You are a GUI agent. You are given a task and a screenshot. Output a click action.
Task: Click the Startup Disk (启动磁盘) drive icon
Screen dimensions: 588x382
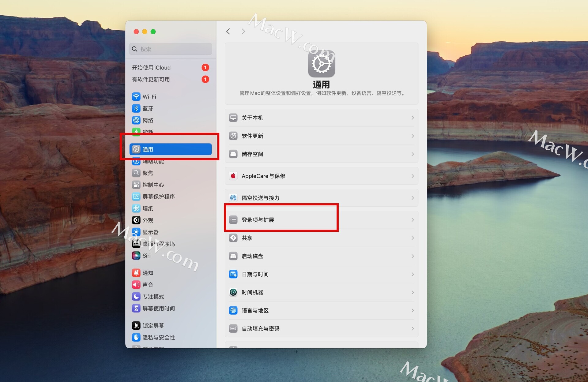pos(233,256)
